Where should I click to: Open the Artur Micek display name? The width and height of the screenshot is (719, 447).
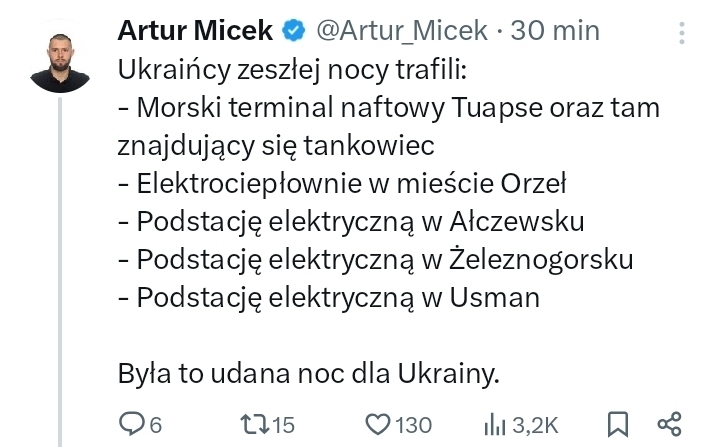click(195, 32)
